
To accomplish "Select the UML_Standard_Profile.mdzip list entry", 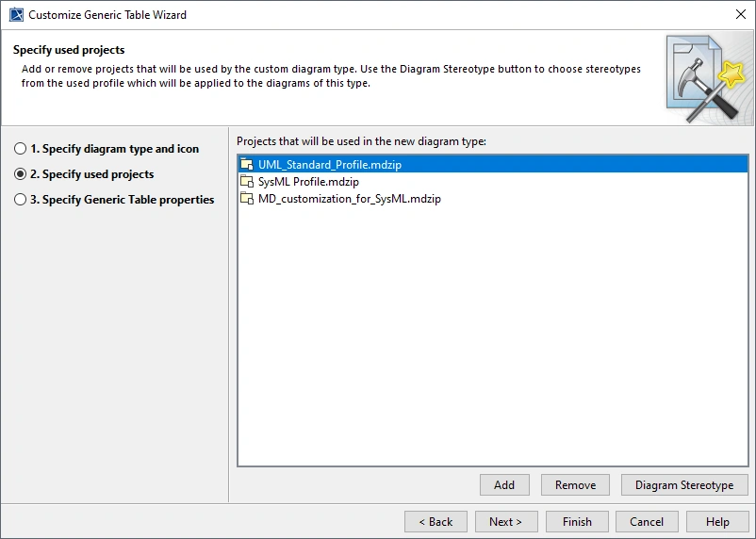I will (x=317, y=164).
